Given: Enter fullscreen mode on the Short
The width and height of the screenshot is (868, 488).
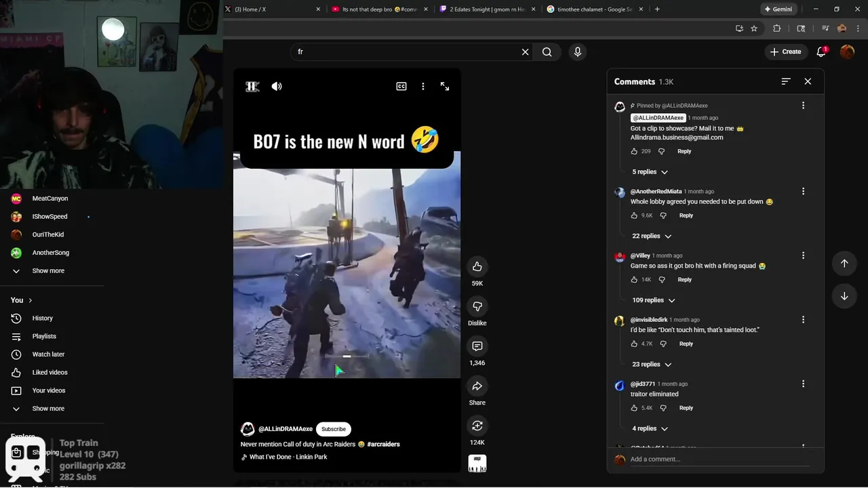Looking at the screenshot, I should [x=445, y=86].
